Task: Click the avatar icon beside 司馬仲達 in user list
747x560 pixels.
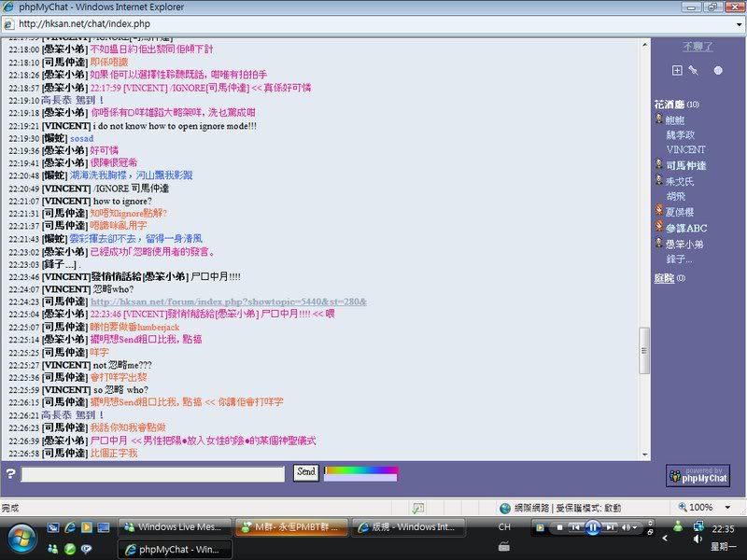Action: (x=659, y=164)
